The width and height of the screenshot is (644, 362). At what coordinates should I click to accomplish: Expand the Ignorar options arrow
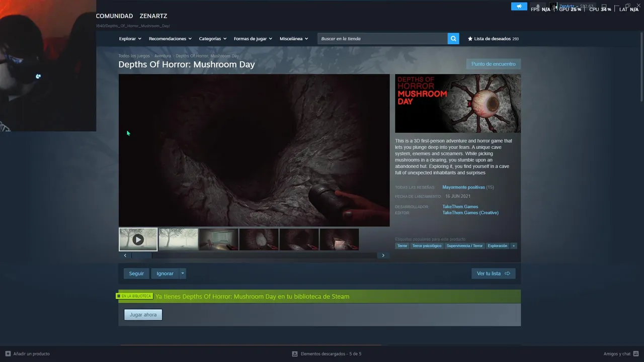point(183,274)
